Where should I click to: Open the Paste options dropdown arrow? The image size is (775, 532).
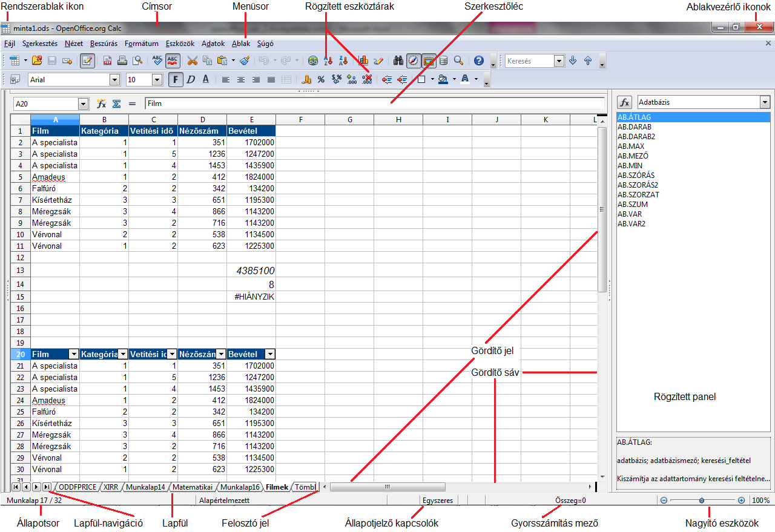point(233,61)
